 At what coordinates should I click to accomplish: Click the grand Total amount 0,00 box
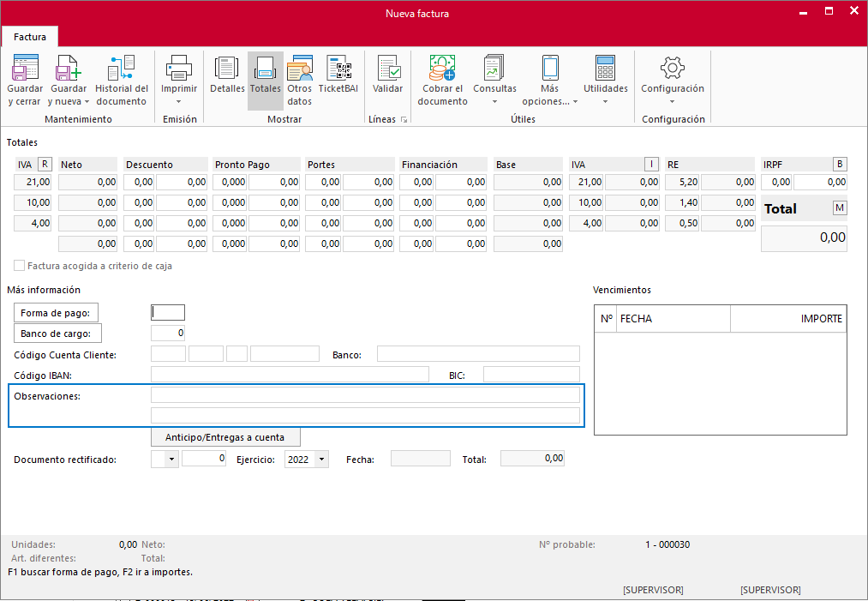tap(804, 238)
